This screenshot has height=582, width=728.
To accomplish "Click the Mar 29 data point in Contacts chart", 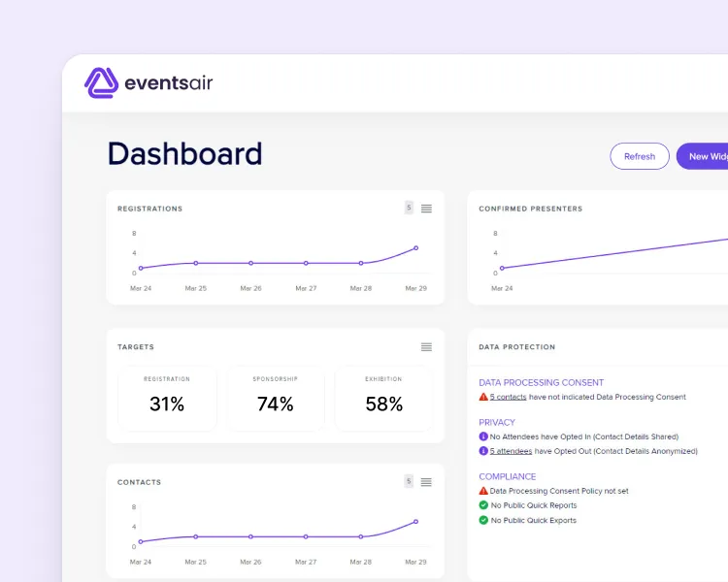I will 416,522.
